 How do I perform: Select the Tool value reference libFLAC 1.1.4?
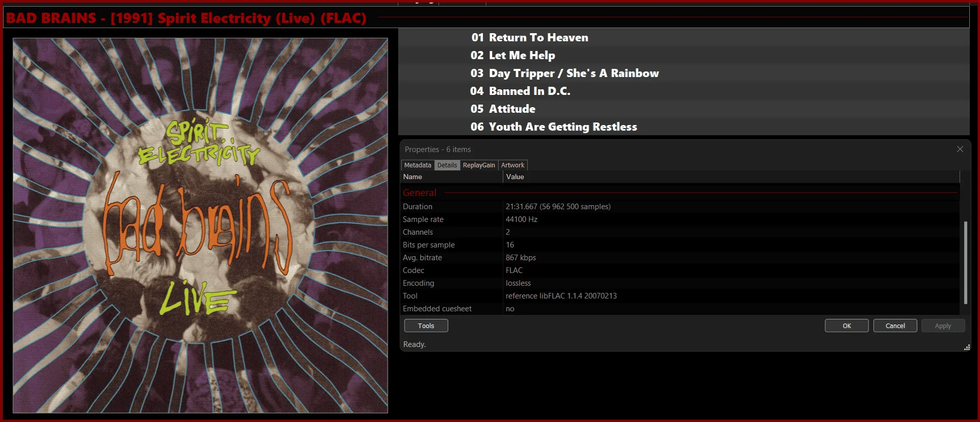coord(561,296)
